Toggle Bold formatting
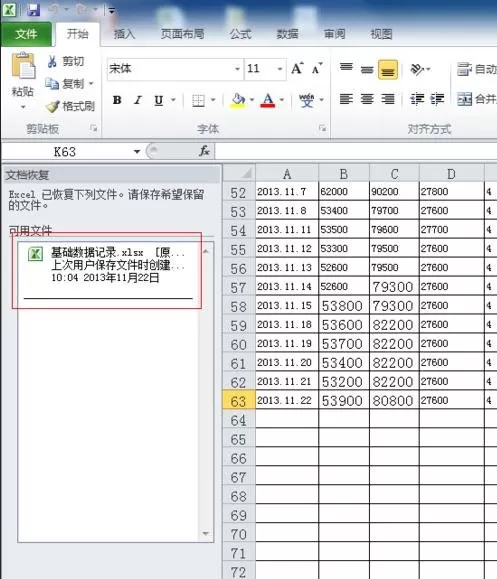 point(117,100)
